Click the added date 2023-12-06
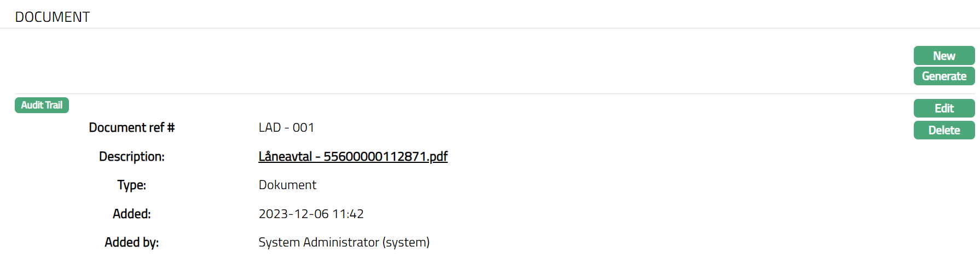Image resolution: width=980 pixels, height=258 pixels. click(x=293, y=214)
